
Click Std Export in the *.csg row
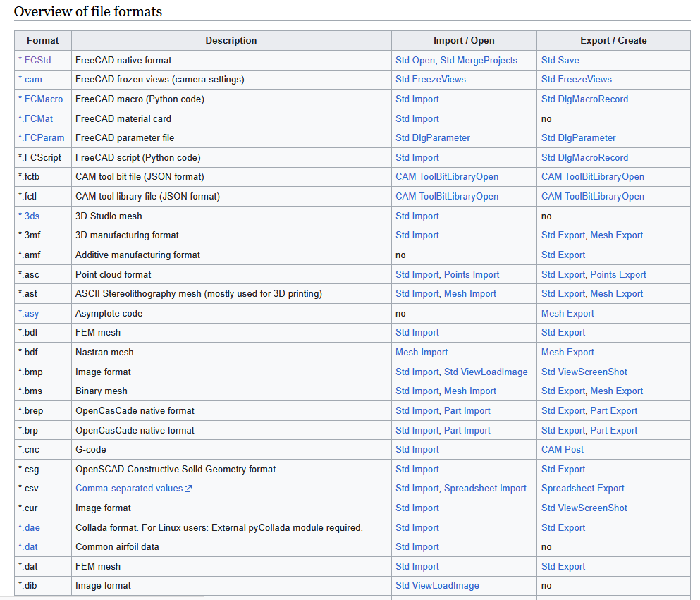[x=563, y=469]
